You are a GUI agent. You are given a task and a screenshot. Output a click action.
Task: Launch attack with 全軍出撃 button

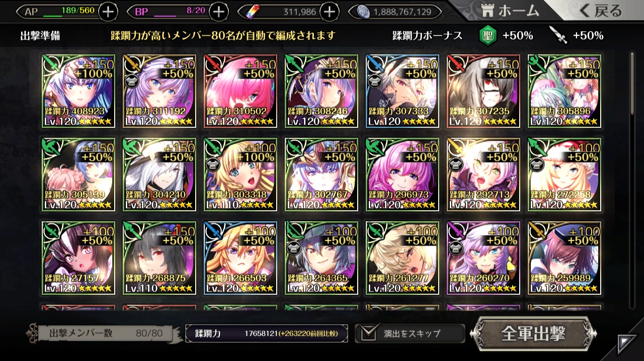[533, 333]
